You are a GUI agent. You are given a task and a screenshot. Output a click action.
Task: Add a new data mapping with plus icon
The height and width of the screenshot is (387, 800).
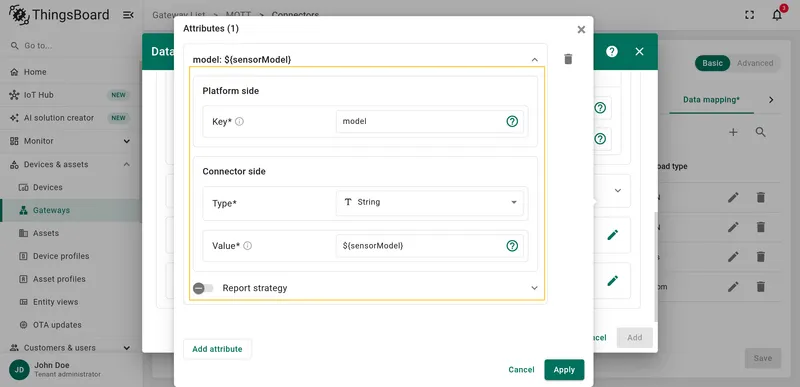coord(733,133)
